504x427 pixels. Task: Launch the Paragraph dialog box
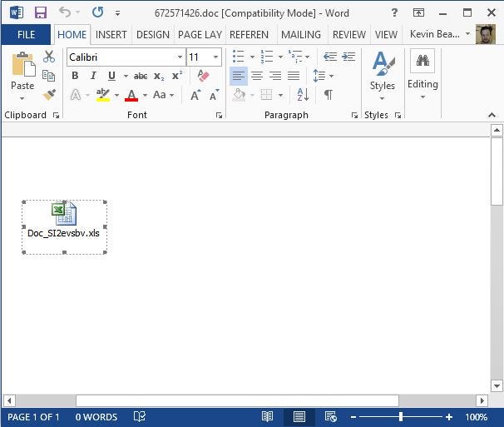pos(354,115)
